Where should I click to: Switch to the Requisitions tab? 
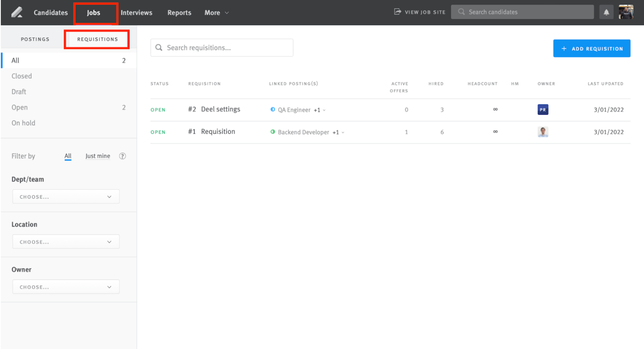[x=97, y=39]
